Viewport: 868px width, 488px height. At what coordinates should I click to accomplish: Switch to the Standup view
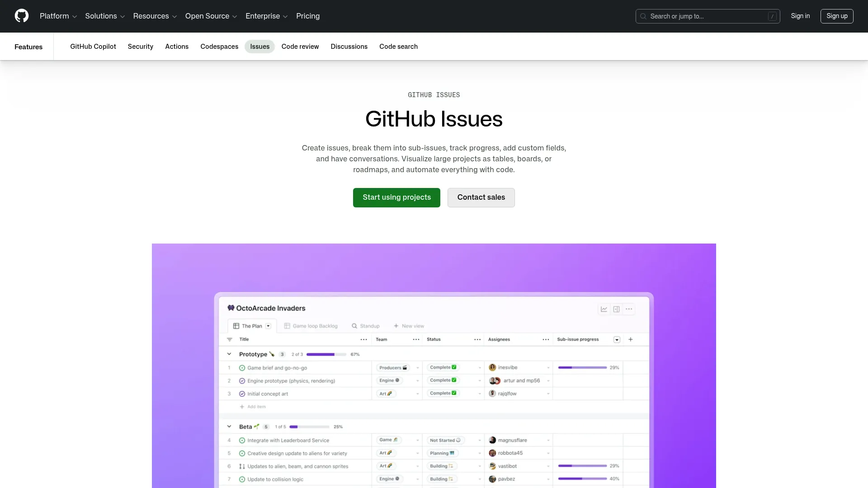(366, 326)
